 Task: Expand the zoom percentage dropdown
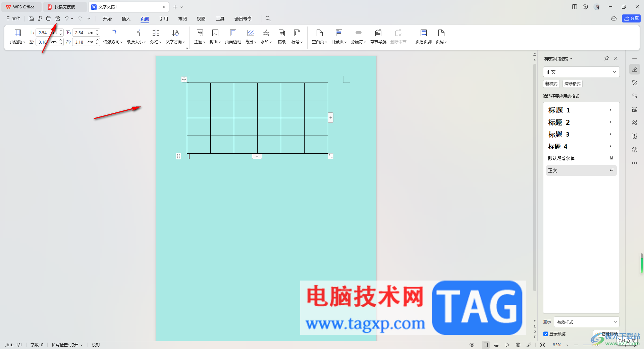[567, 345]
